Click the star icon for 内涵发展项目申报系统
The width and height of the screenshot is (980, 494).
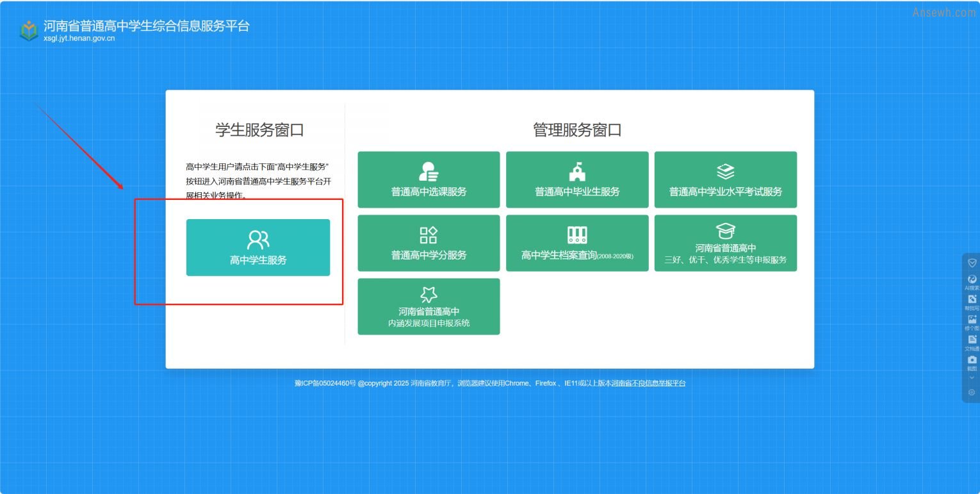pos(429,294)
